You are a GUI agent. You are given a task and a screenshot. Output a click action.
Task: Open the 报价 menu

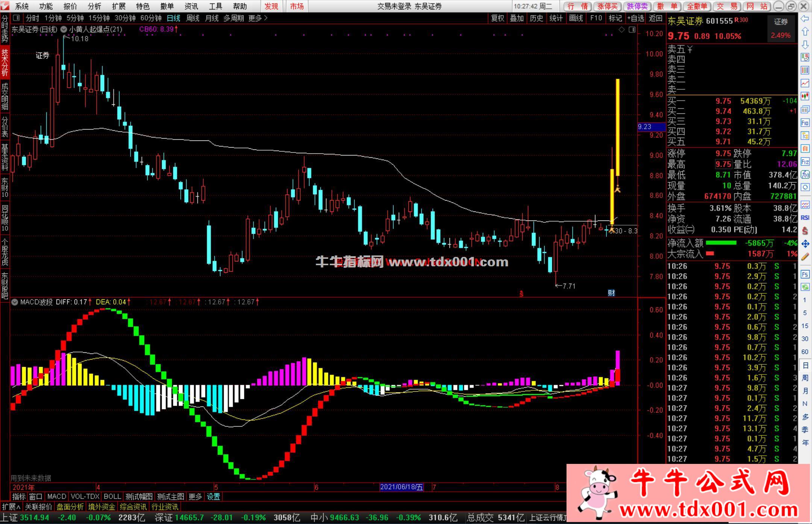[70, 6]
